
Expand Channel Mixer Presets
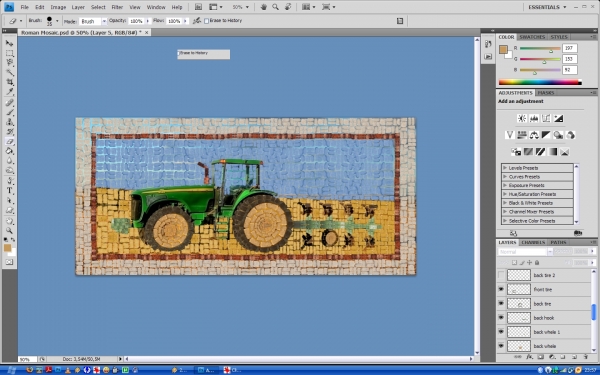[505, 212]
